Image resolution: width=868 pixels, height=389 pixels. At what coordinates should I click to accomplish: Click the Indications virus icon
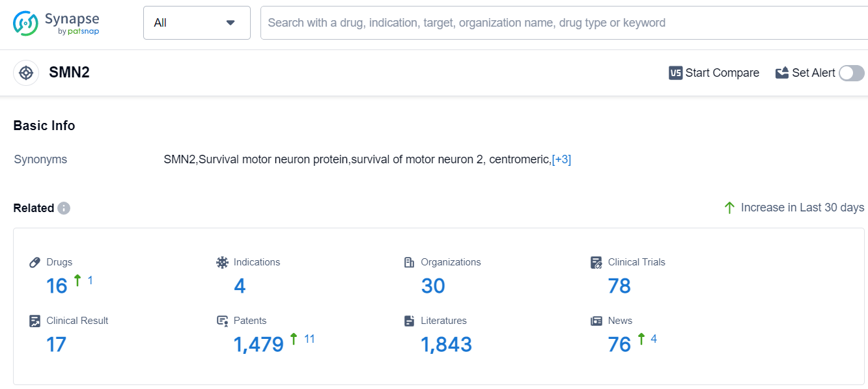(x=223, y=262)
